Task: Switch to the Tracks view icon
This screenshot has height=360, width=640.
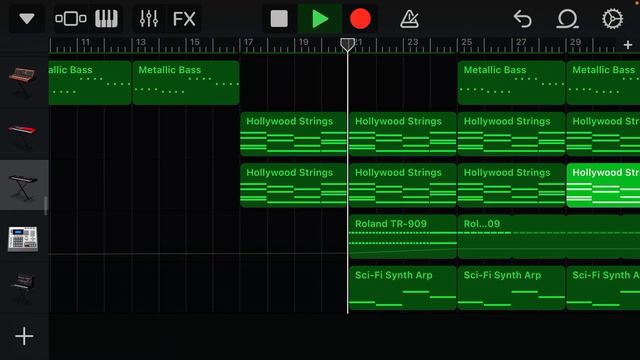Action: [x=71, y=19]
